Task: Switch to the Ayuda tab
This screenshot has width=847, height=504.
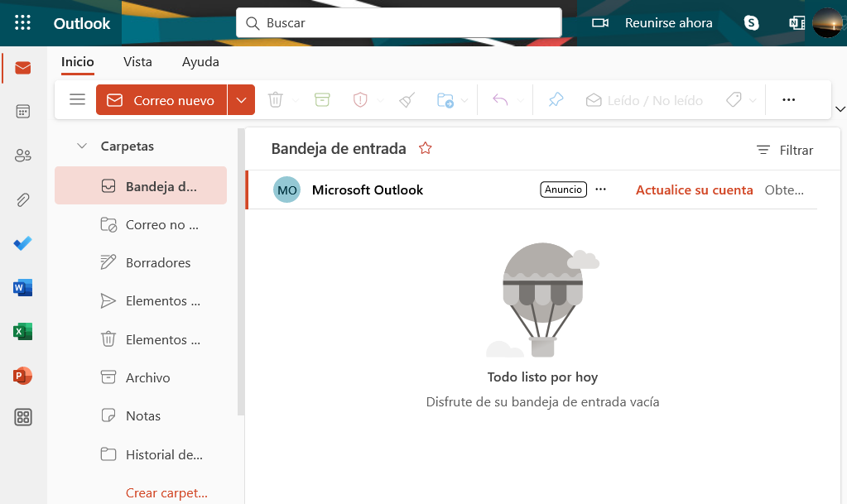Action: 200,61
